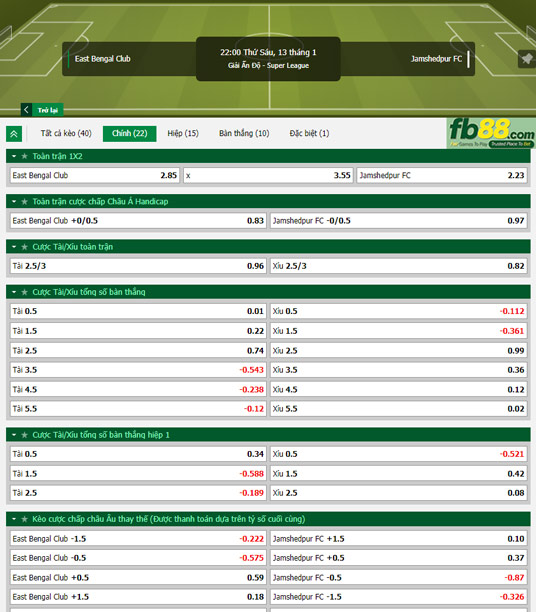536x612 pixels.
Task: Select the Bàn thắng (10) tab
Action: [244, 133]
